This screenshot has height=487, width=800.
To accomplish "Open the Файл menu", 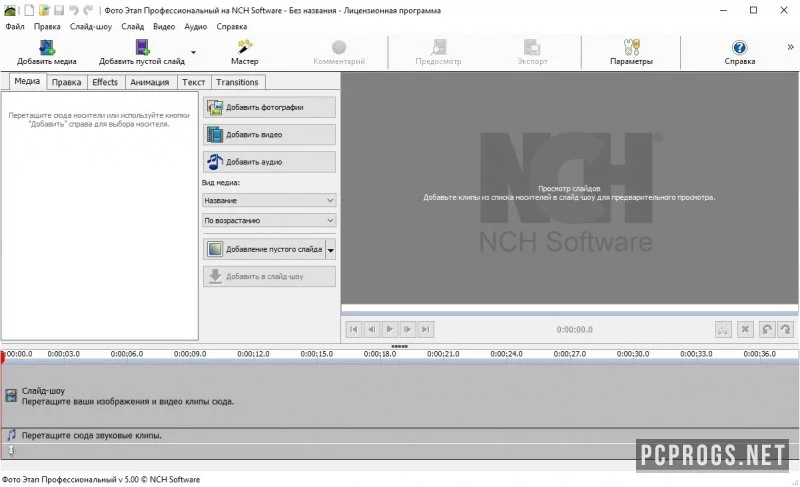I will click(15, 27).
